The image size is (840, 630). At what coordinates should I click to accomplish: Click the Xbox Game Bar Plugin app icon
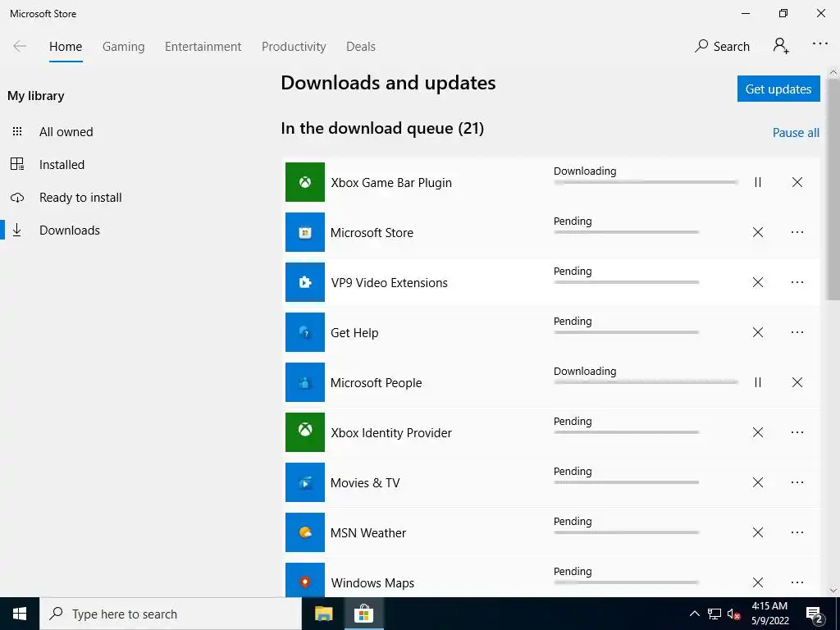(x=305, y=182)
